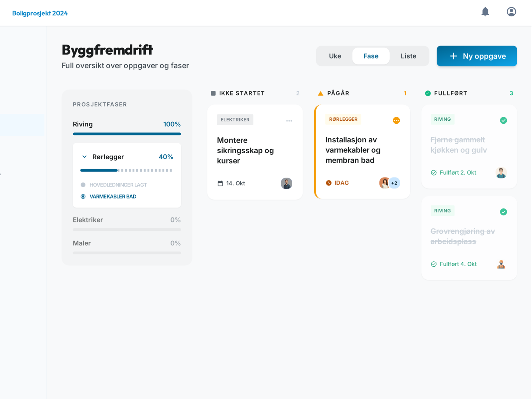Viewport: 532px width, 399px height.
Task: Select the Elektriker phase label
Action: click(88, 220)
